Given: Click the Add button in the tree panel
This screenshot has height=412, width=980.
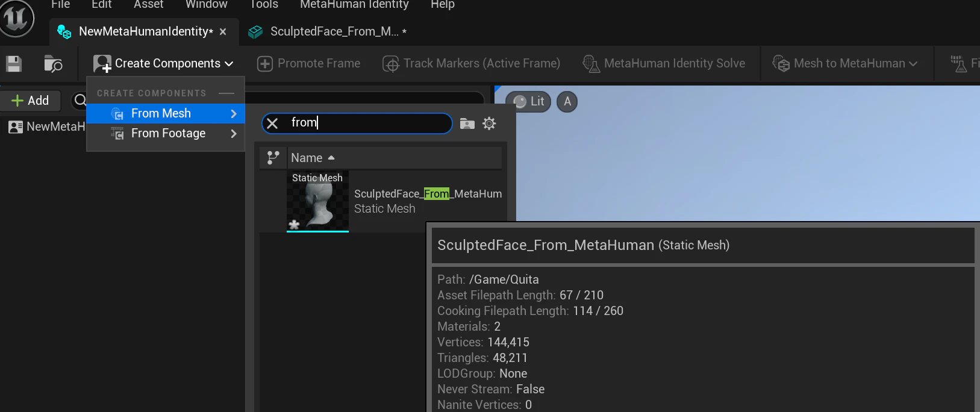Looking at the screenshot, I should (30, 101).
